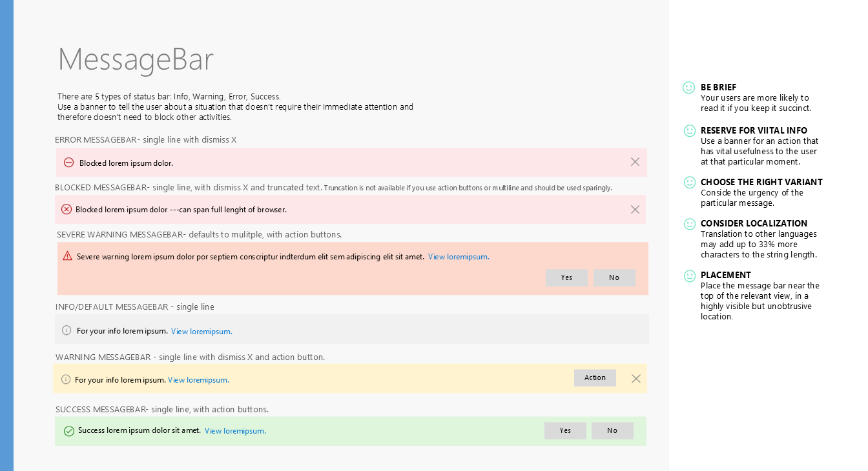
Task: Choose Yes in the success message bar
Action: 565,431
